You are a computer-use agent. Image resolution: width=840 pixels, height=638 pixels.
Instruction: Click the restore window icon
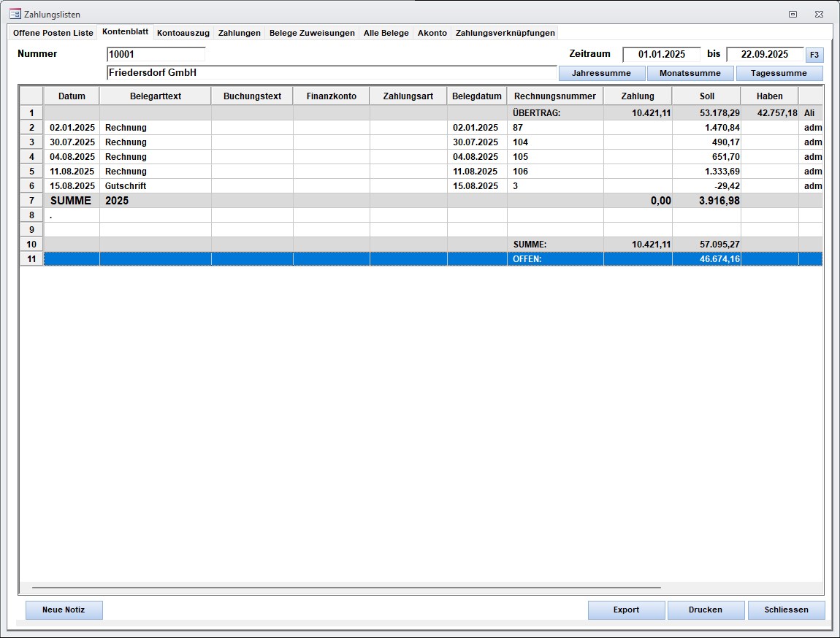[x=793, y=14]
